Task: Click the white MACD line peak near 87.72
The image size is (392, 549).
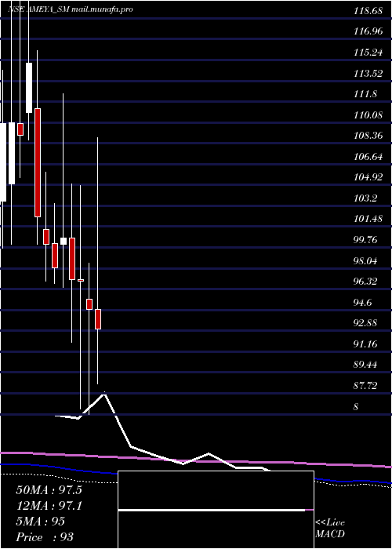Action: click(x=104, y=394)
